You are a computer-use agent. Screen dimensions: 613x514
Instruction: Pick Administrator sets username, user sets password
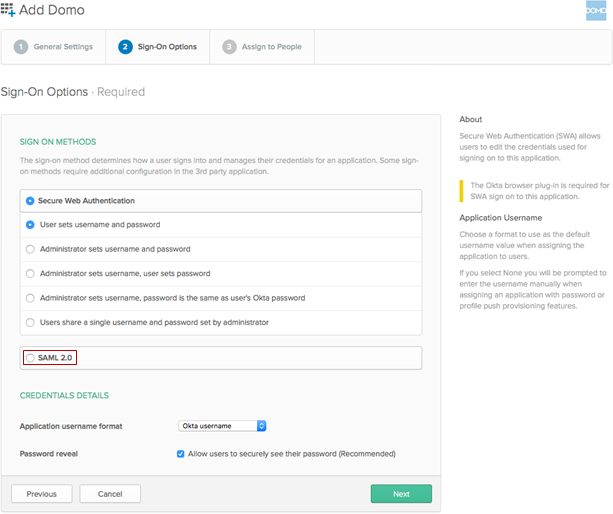pos(30,274)
